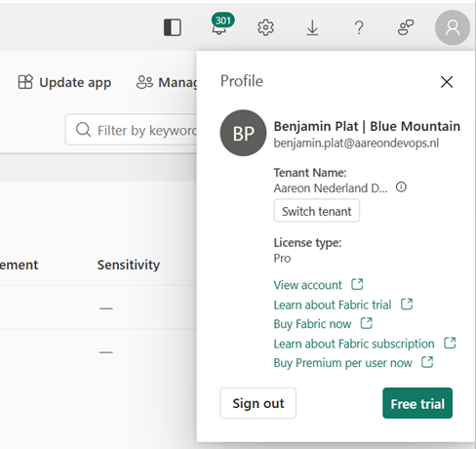
Task: Open View account link
Action: [307, 285]
